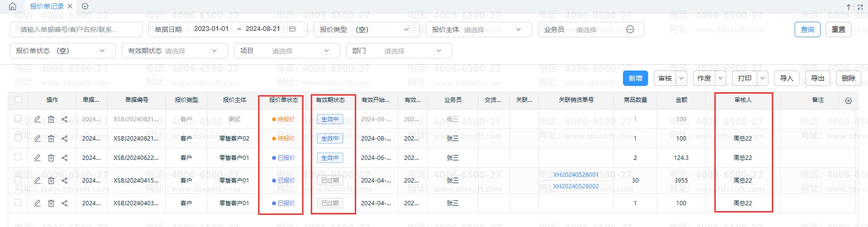
Task: Close the 报价单记录 tab
Action: [70, 6]
